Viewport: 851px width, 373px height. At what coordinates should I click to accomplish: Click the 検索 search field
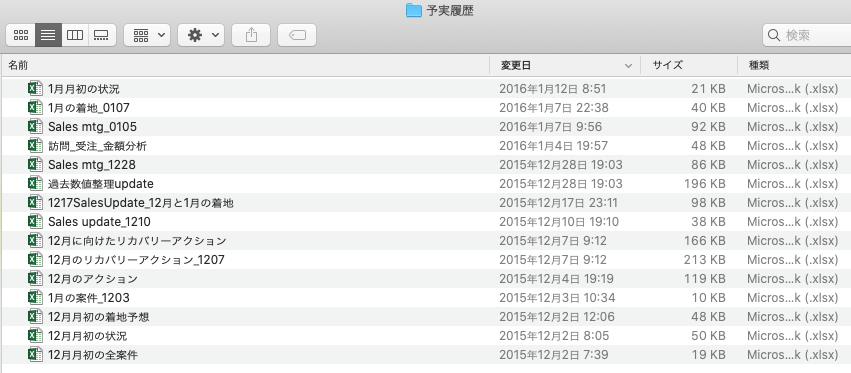click(x=806, y=35)
